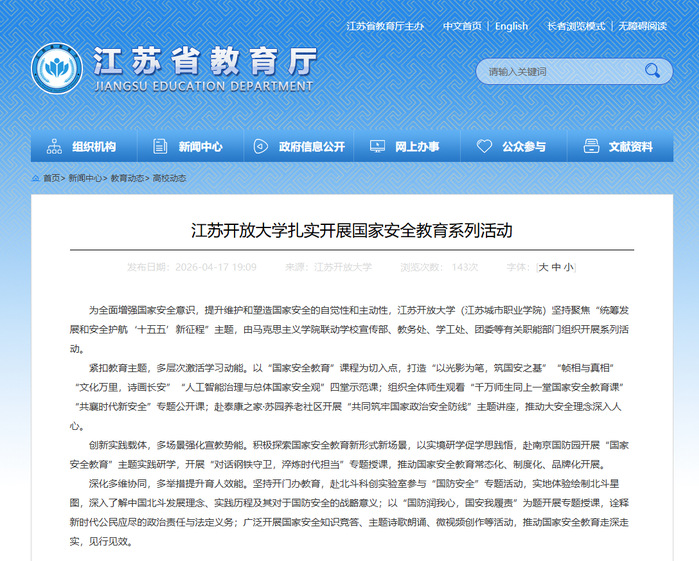Viewport: 699px width, 561px height.
Task: Click the 新闻中心 document icon
Action: tap(160, 146)
